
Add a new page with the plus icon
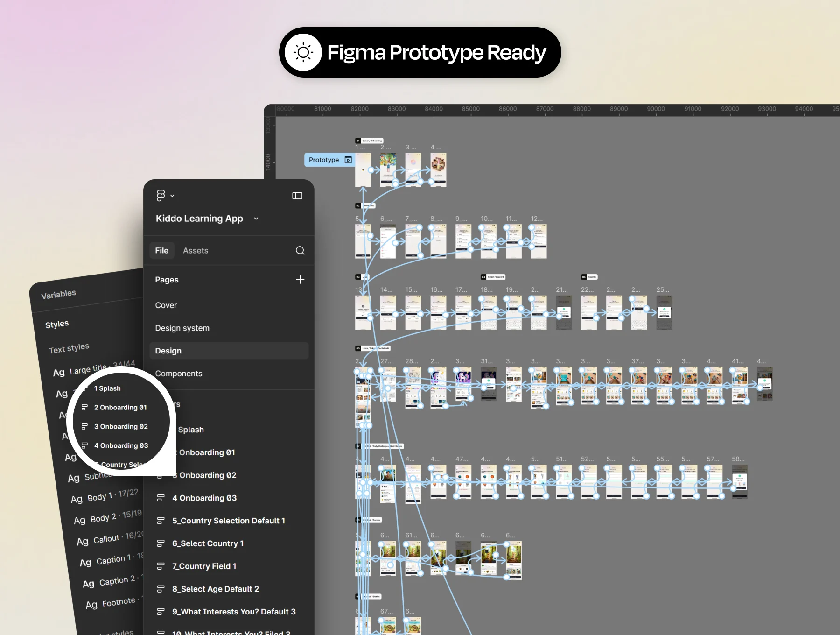pyautogui.click(x=300, y=279)
